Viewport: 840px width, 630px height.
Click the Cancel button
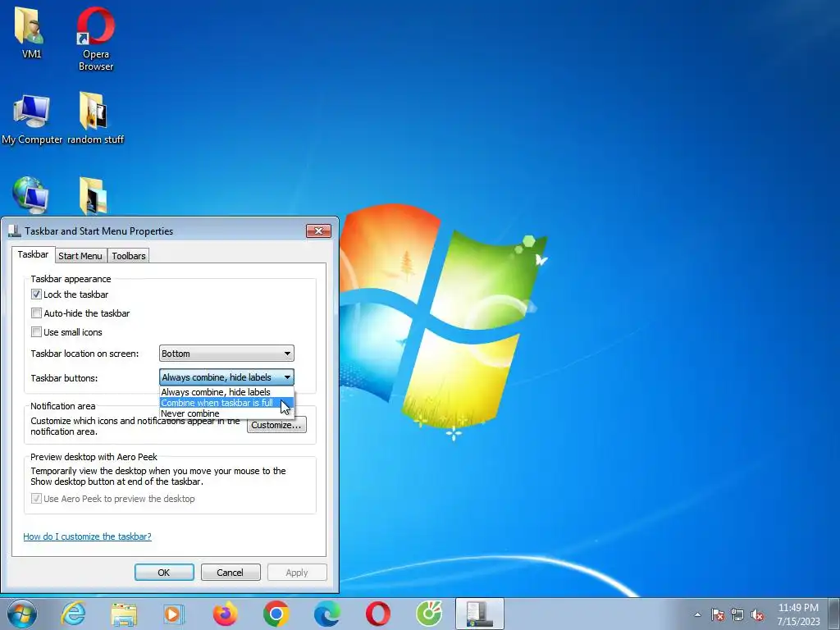click(x=230, y=572)
